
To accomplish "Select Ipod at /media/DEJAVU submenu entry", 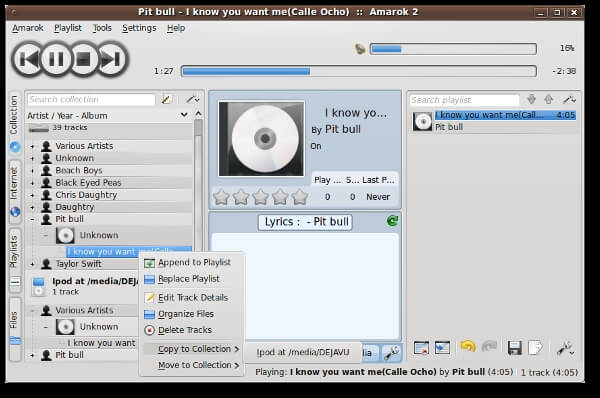I will pos(303,352).
